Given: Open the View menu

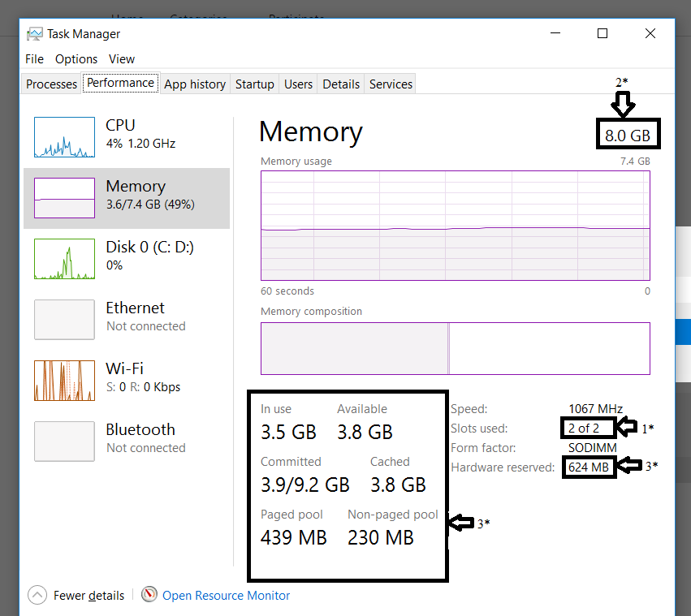Looking at the screenshot, I should [x=122, y=59].
